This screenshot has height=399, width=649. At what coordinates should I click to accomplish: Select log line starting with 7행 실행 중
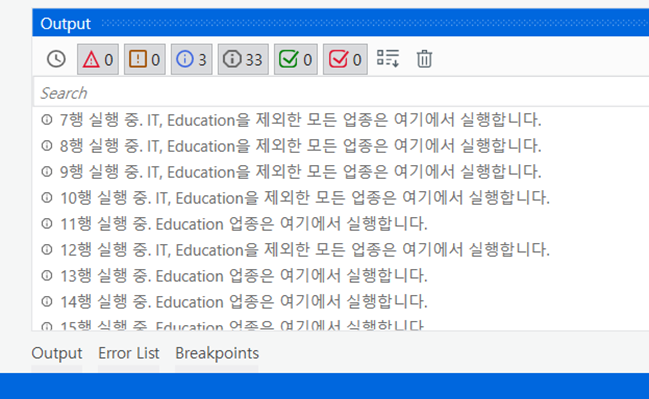tap(300, 120)
